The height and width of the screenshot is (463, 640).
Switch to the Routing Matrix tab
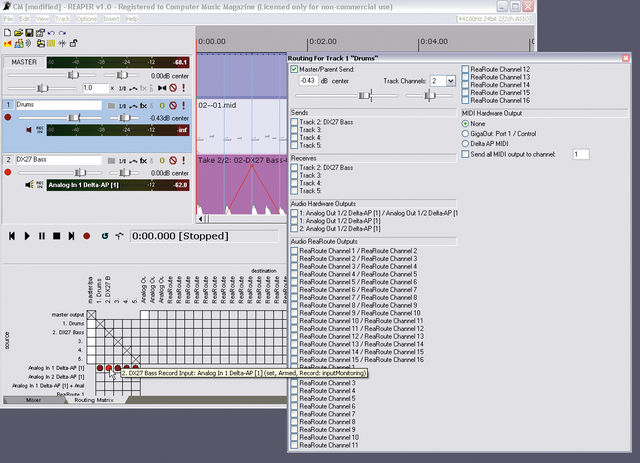(x=94, y=400)
